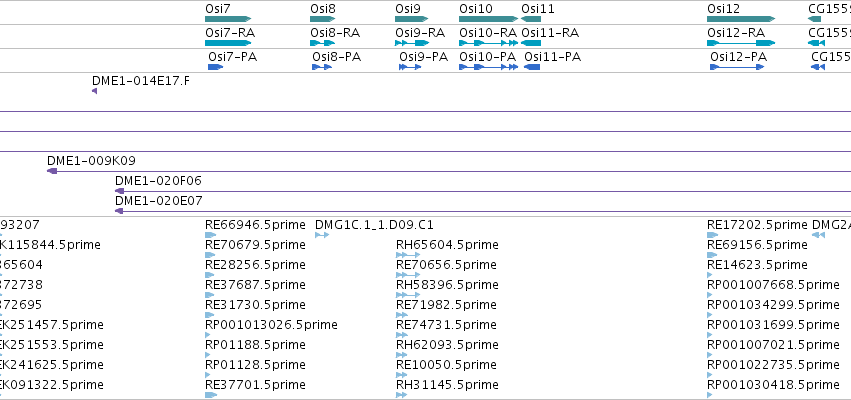Click EST RP001007021.5prime
Viewport: 851px width, 400px height.
point(773,345)
